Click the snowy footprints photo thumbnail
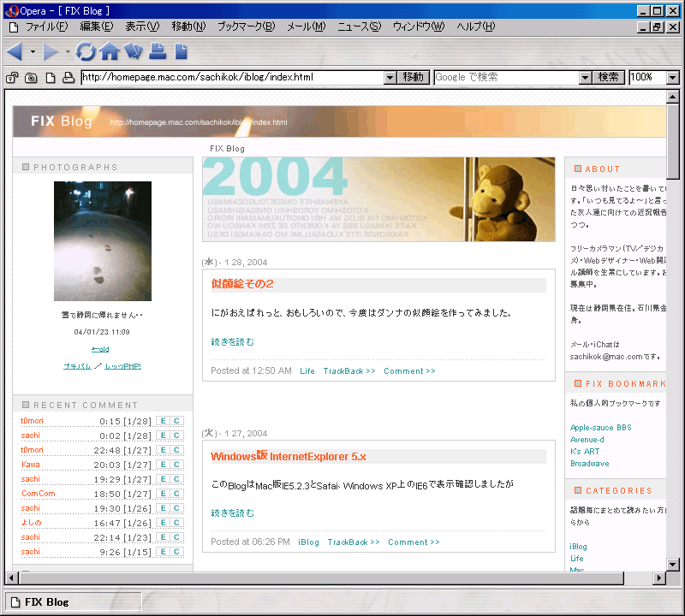The image size is (685, 616). pos(103,241)
